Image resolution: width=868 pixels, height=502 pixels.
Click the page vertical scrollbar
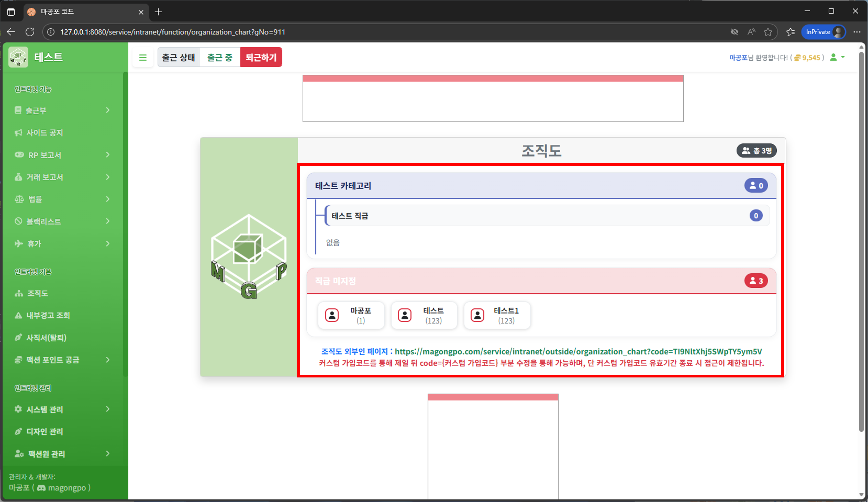click(x=861, y=241)
